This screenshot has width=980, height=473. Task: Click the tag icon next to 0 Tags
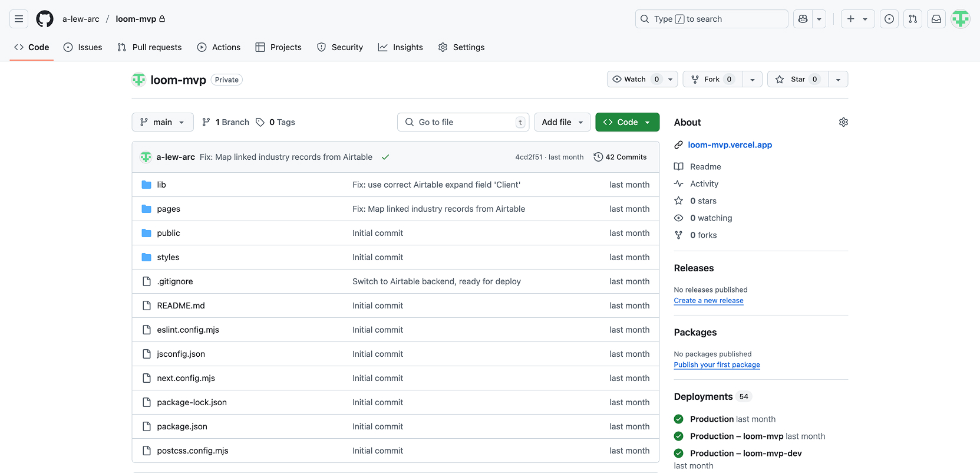point(260,122)
